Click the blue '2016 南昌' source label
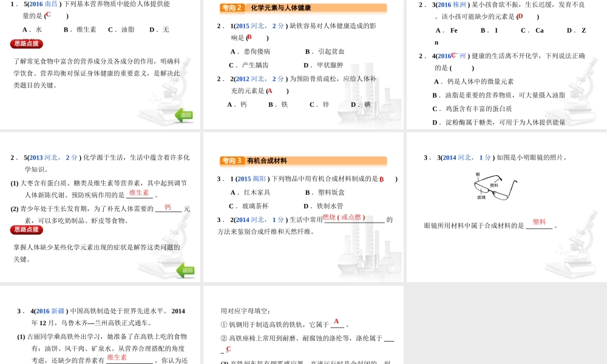This screenshot has height=364, width=607. 43,4
